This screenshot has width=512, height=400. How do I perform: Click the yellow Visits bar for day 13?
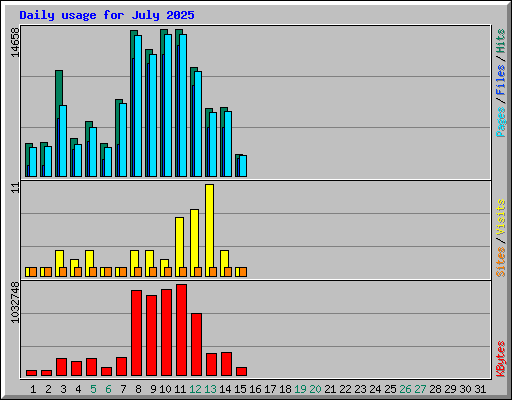(x=210, y=230)
